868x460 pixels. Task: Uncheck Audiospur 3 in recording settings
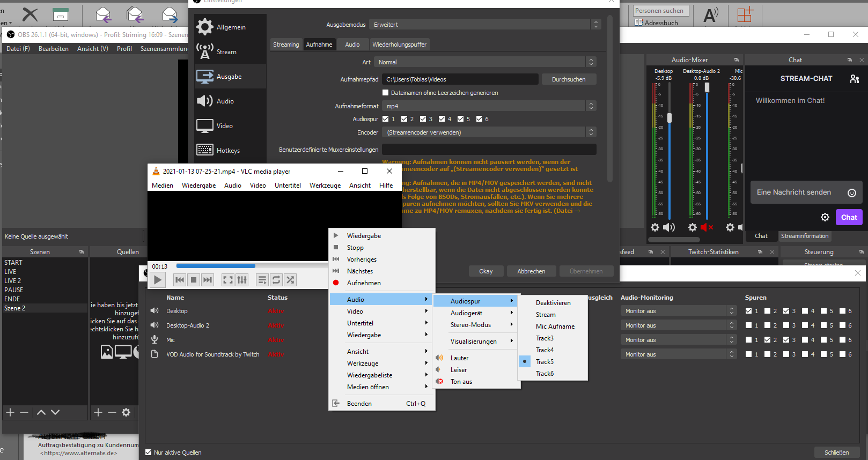coord(423,119)
